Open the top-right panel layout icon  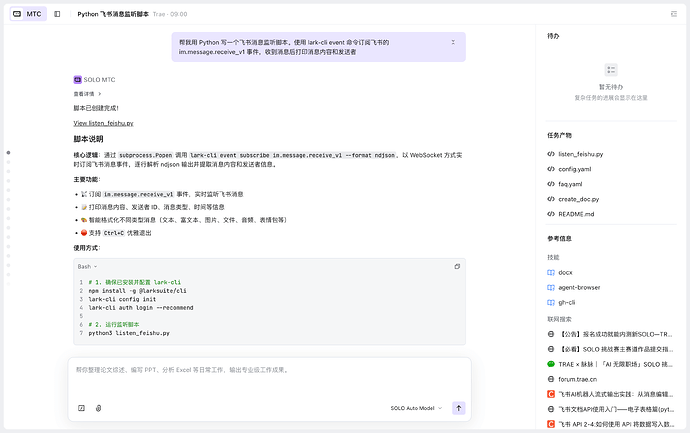click(x=674, y=14)
